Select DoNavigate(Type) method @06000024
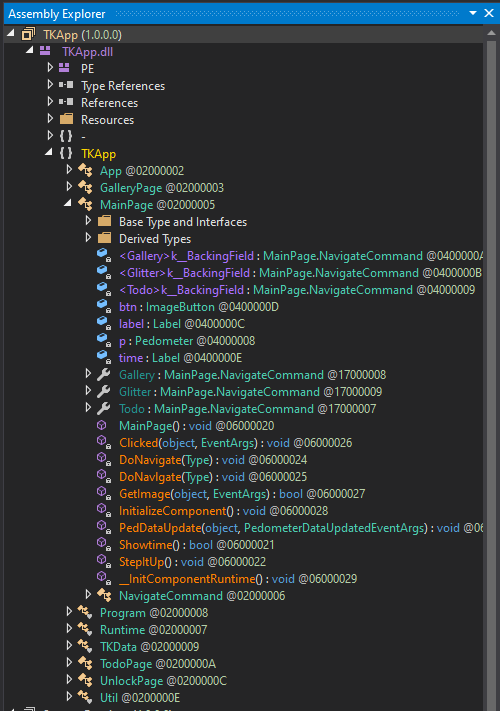 coord(213,460)
